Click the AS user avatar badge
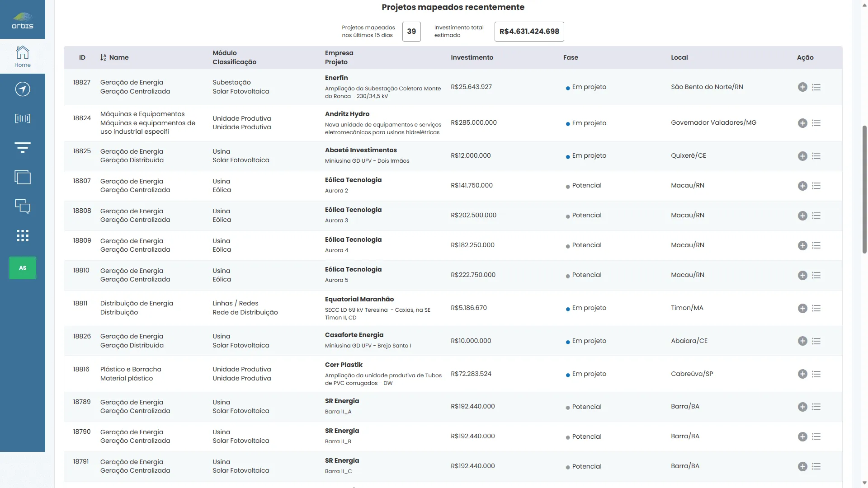The width and height of the screenshot is (868, 488). [x=23, y=268]
